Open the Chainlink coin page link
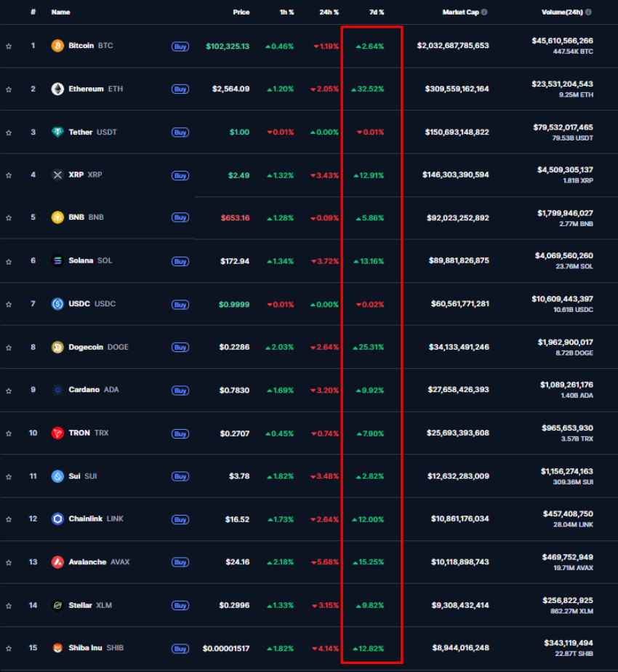This screenshot has height=672, width=618. tap(87, 519)
